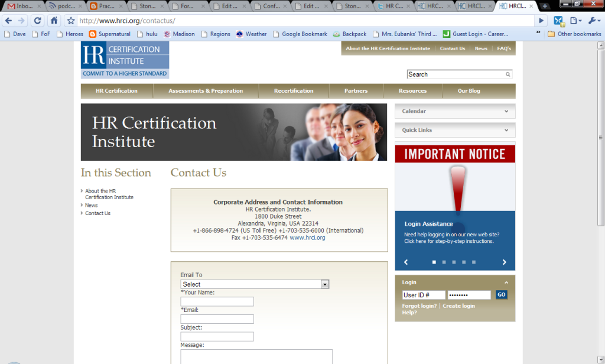Open News in the In this Section list

[x=92, y=206]
